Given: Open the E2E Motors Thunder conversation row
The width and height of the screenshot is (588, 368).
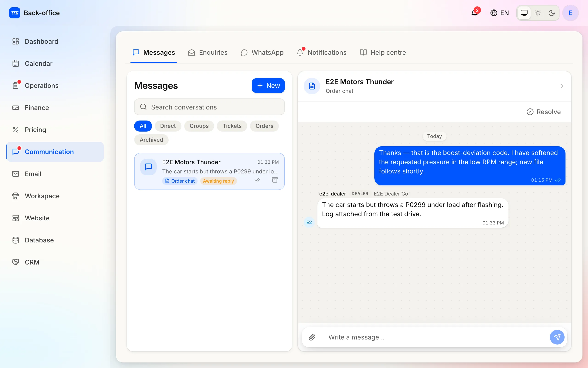Looking at the screenshot, I should [209, 171].
